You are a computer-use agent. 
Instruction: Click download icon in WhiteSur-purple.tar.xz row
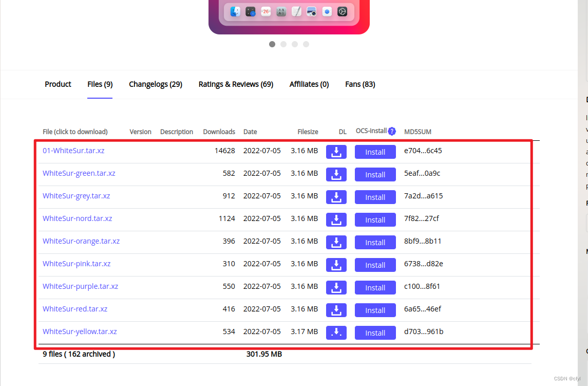point(336,288)
